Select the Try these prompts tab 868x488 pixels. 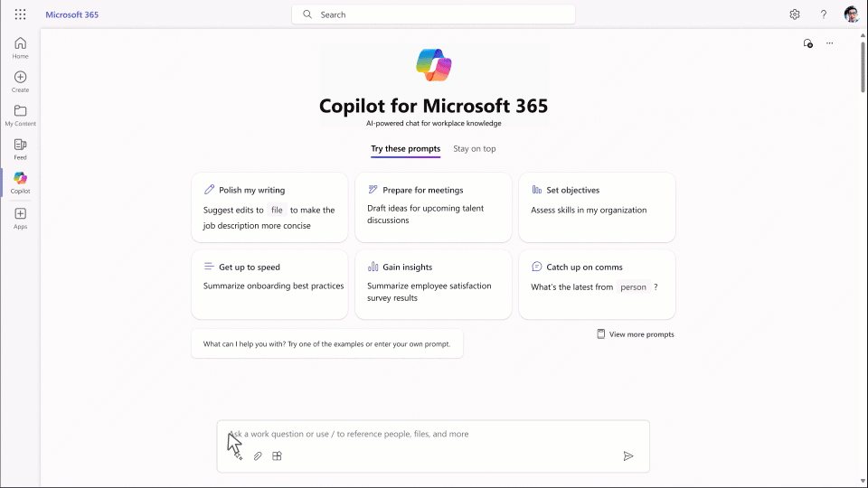[405, 149]
